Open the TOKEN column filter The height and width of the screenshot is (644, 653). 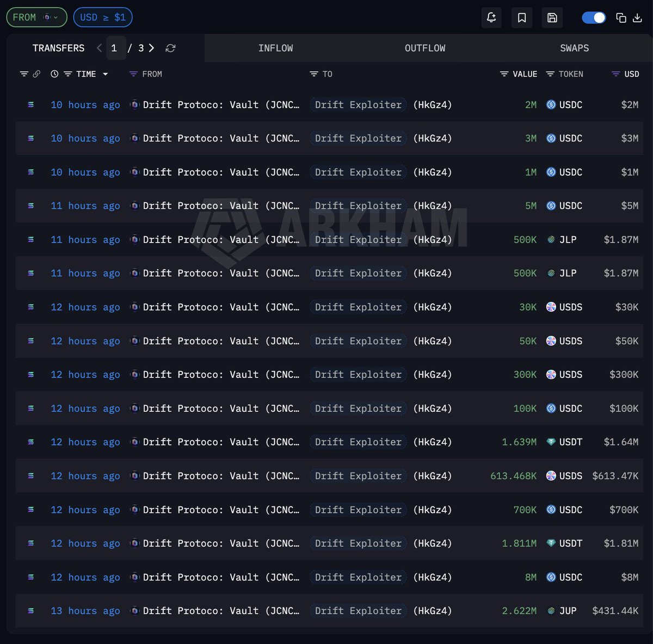click(x=550, y=74)
